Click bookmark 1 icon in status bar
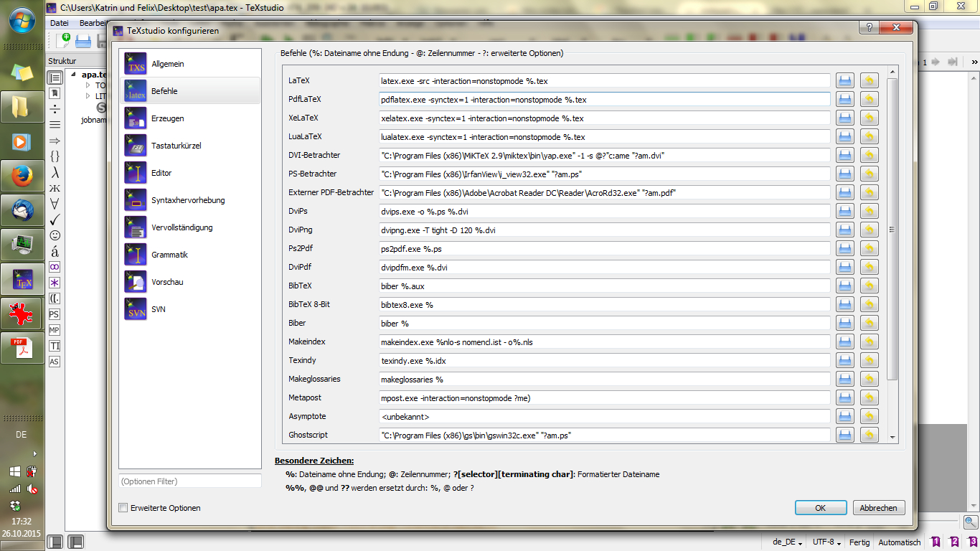This screenshot has width=980, height=551. (936, 542)
